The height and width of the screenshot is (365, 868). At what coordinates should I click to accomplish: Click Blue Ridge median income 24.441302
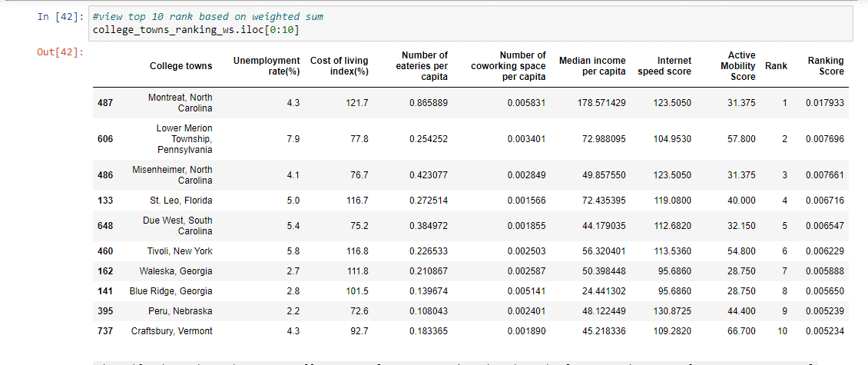tap(604, 290)
